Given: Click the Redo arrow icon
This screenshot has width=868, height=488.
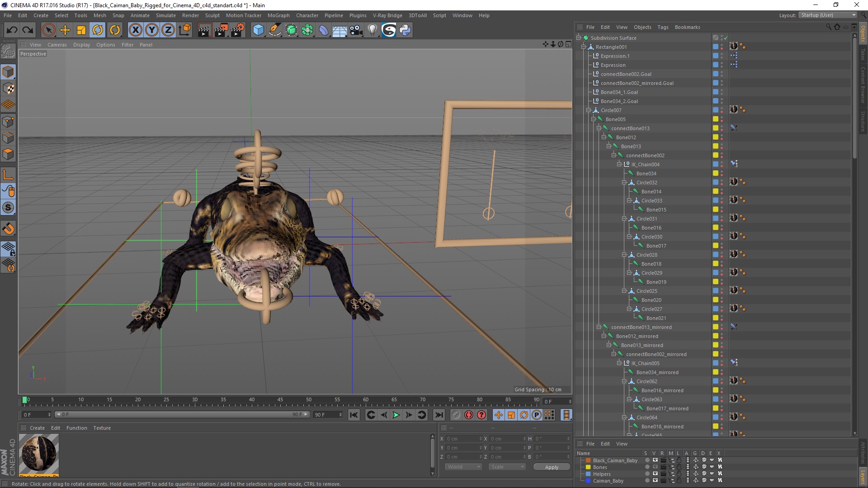Looking at the screenshot, I should (x=28, y=30).
